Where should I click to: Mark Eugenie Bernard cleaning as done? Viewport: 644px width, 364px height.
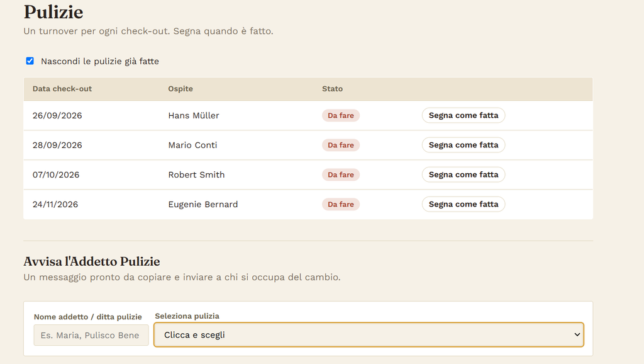(464, 205)
